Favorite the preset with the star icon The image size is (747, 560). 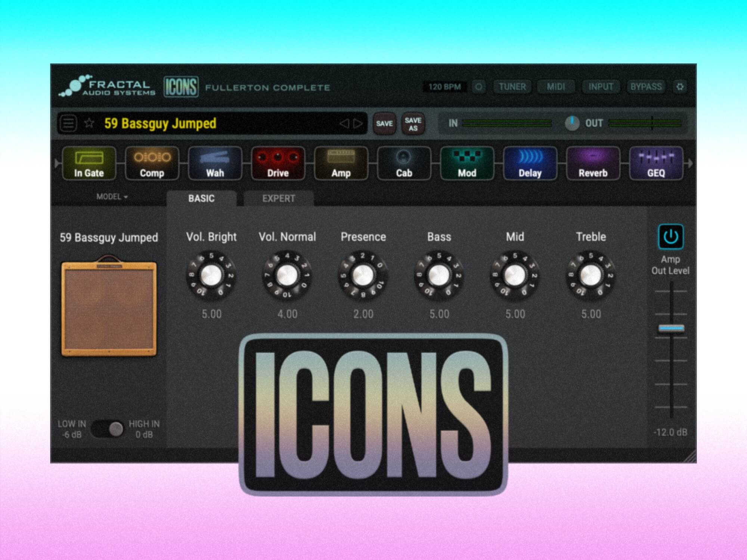pyautogui.click(x=89, y=123)
